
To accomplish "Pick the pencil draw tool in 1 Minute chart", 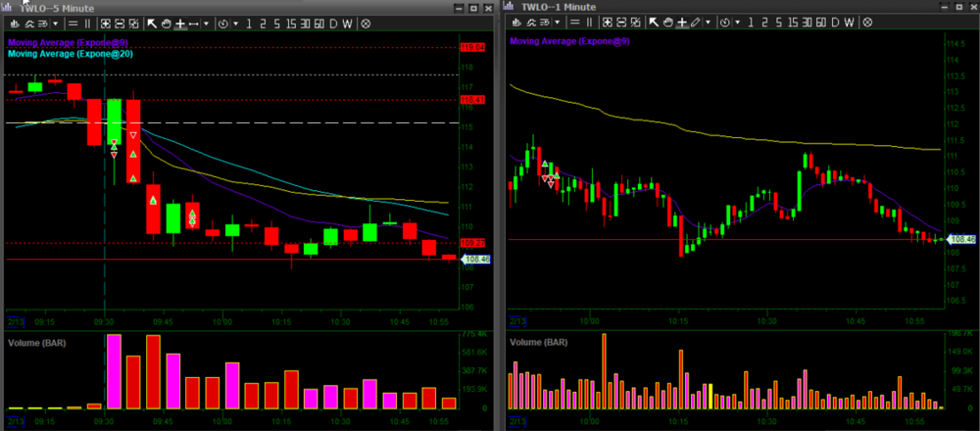I will [x=695, y=23].
